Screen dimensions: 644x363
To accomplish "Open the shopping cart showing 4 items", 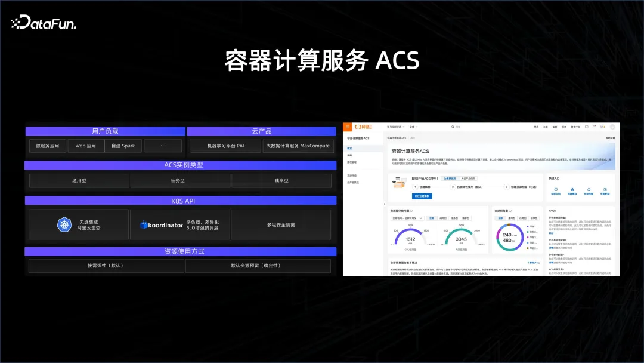I will 602,126.
